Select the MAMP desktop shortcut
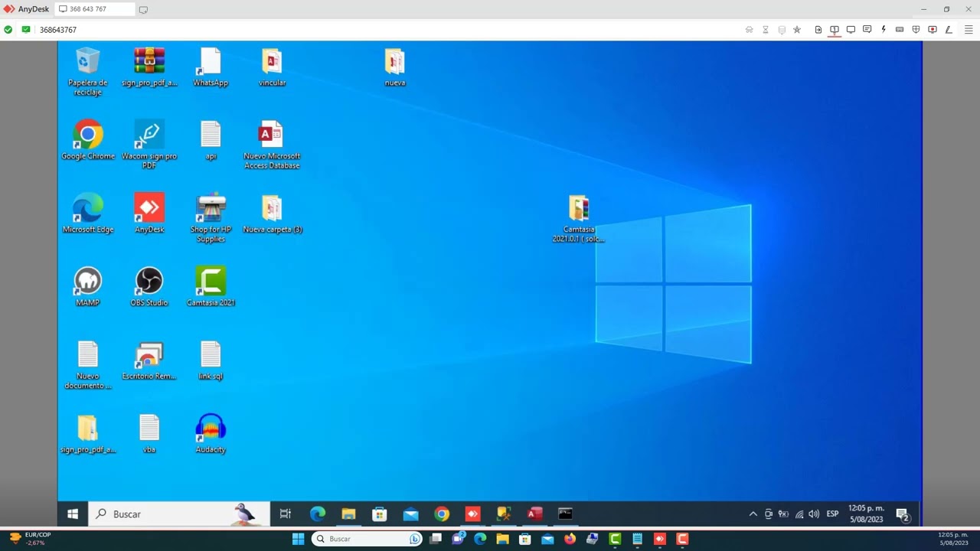Image resolution: width=980 pixels, height=551 pixels. pyautogui.click(x=88, y=287)
